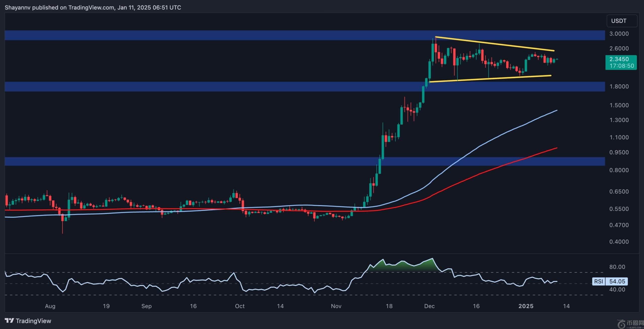The image size is (644, 329).
Task: Click the Oct date on time axis
Action: click(x=240, y=306)
